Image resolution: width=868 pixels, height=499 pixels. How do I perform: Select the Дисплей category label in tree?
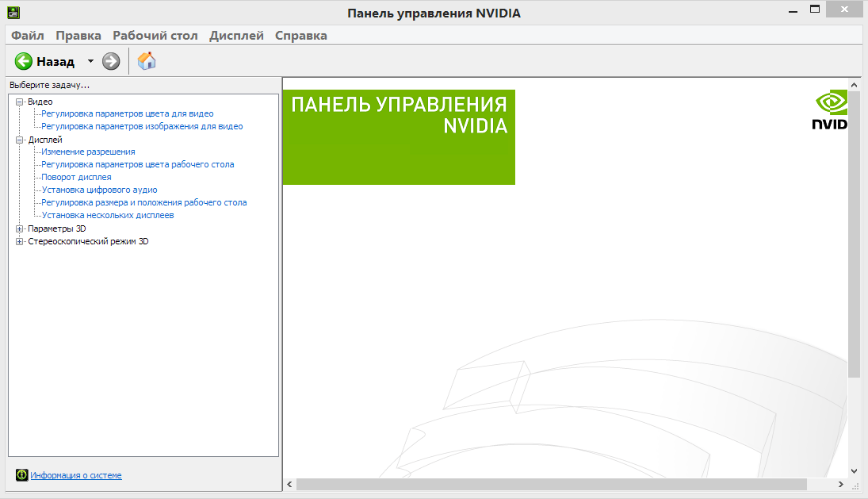(45, 140)
